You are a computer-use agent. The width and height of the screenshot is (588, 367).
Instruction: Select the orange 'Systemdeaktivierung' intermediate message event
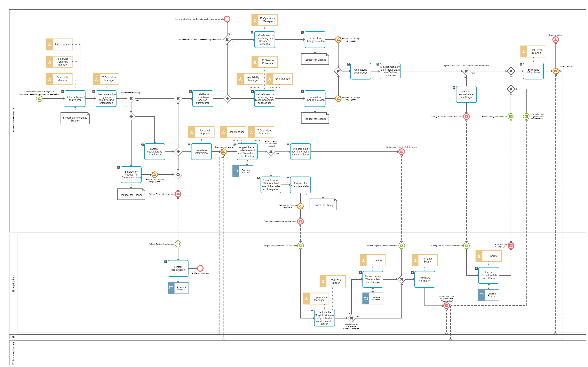pyautogui.click(x=224, y=152)
